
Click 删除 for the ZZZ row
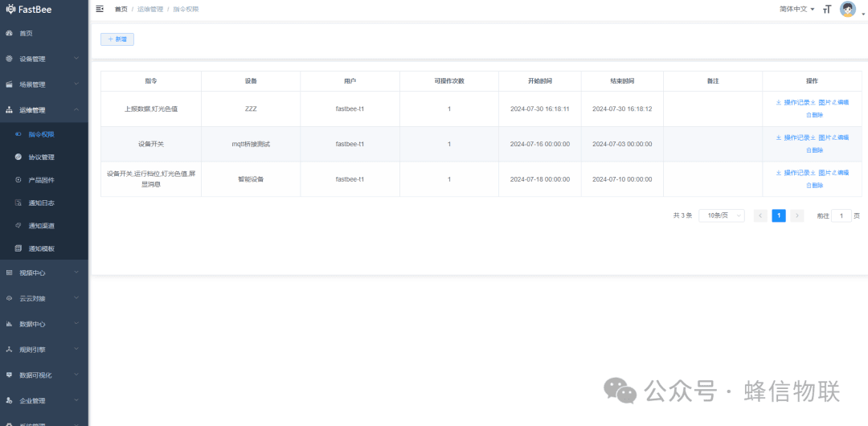(814, 115)
